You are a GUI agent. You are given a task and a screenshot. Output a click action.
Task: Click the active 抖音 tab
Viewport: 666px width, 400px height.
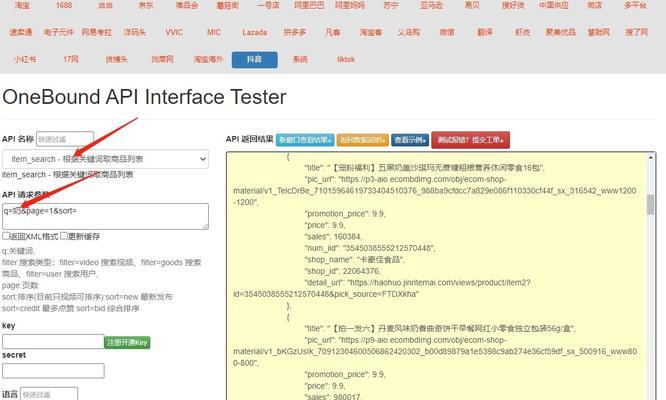[x=254, y=59]
